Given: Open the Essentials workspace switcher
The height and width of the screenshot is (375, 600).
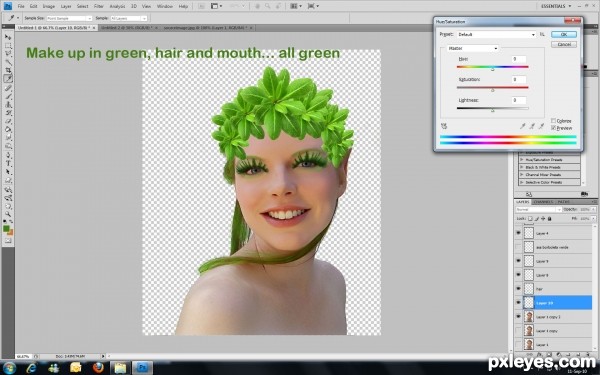Looking at the screenshot, I should (556, 6).
